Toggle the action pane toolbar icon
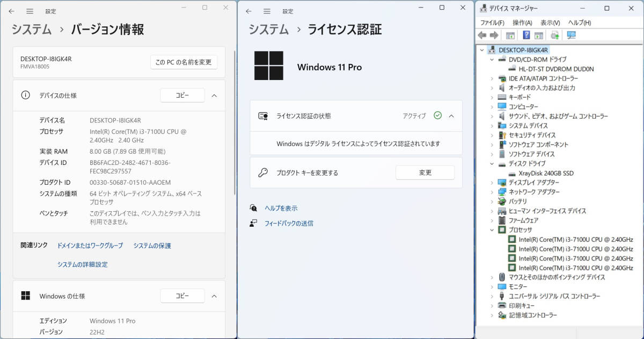Screen dimensions: 644x339 point(538,35)
